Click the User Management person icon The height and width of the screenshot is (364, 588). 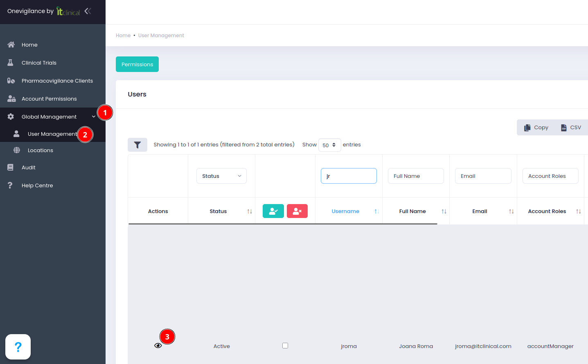coord(16,134)
